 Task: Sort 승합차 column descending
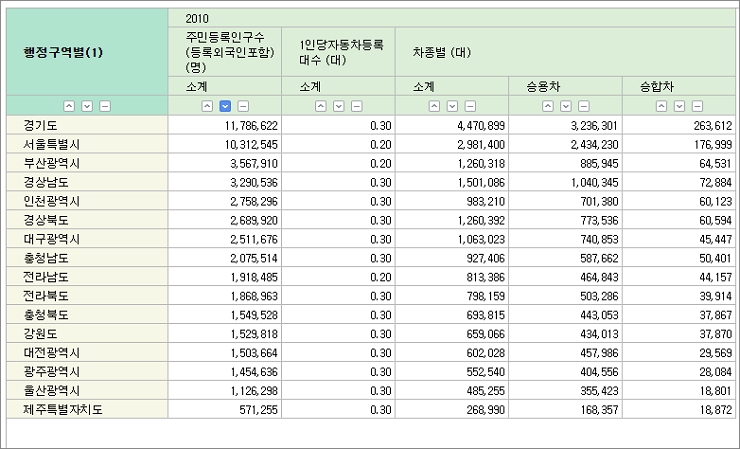680,106
